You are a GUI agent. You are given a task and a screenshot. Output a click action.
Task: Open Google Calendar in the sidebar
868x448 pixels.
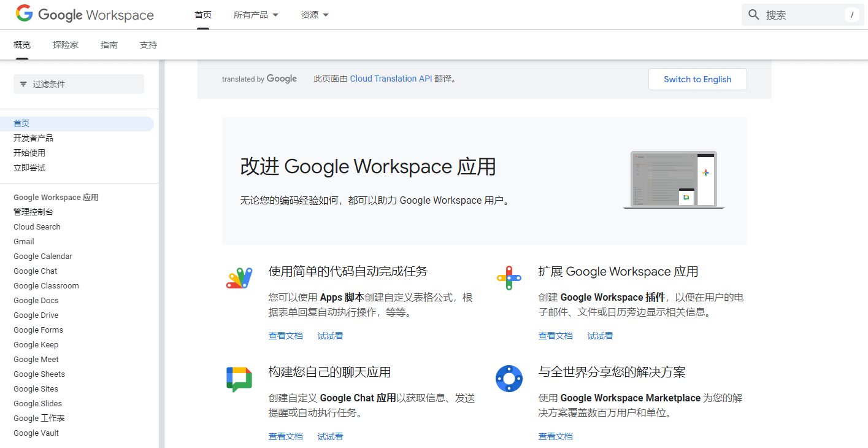(43, 256)
